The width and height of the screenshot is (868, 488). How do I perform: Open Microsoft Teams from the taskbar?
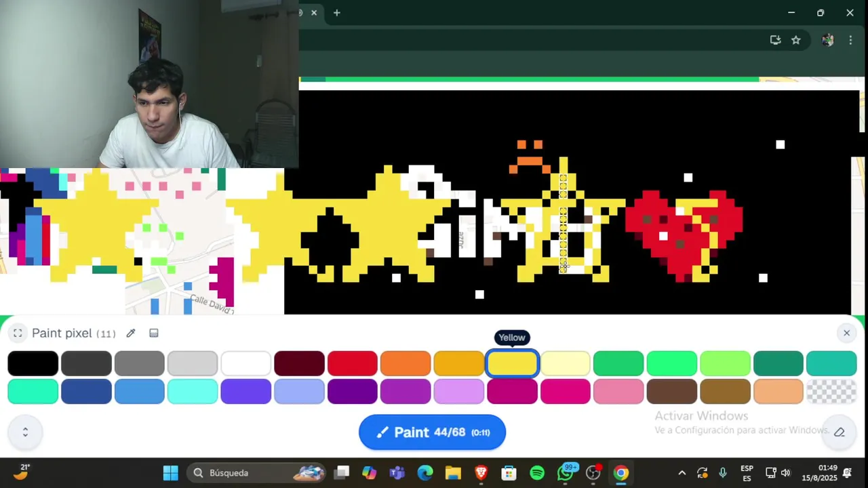pyautogui.click(x=397, y=472)
